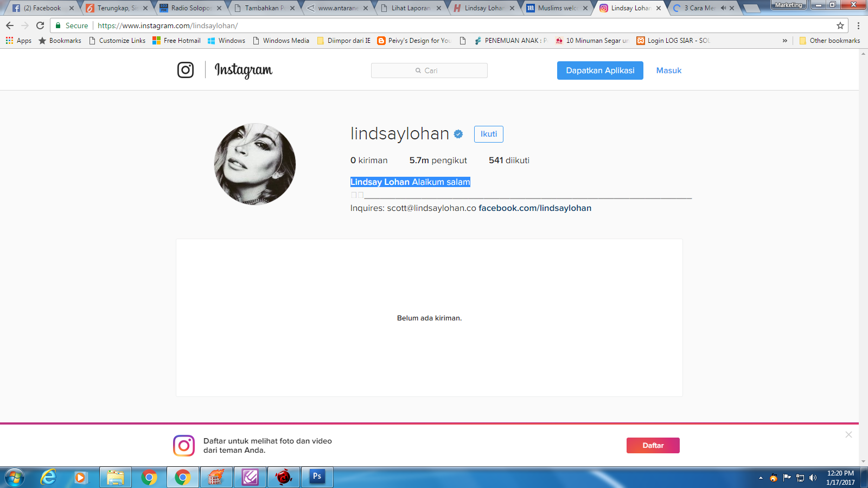This screenshot has width=868, height=488.
Task: Click the taskbar clock showing 12:20 PM
Action: 840,478
